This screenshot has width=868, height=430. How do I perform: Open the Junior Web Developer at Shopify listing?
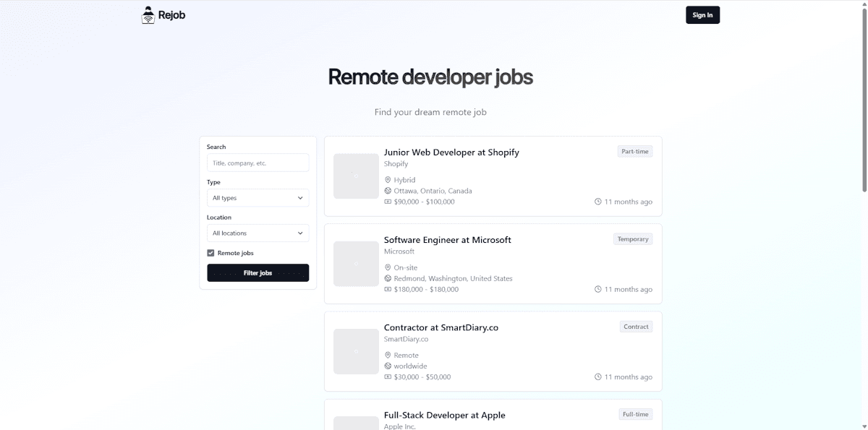pyautogui.click(x=451, y=152)
